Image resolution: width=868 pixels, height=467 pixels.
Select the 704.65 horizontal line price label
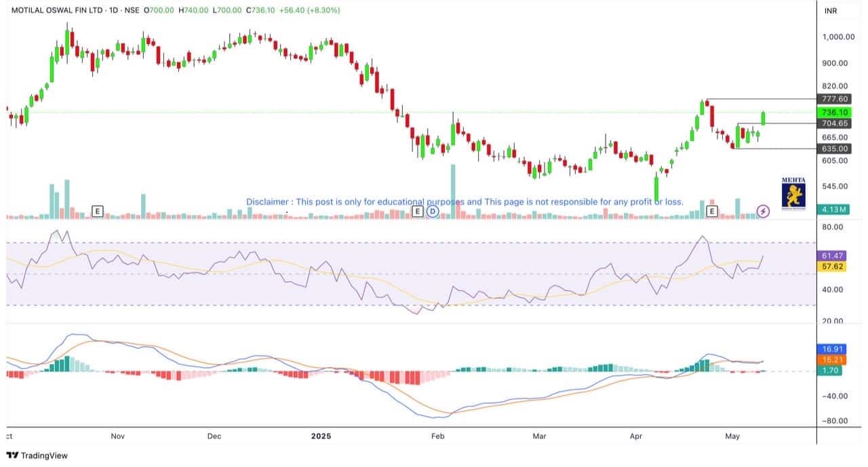(835, 123)
